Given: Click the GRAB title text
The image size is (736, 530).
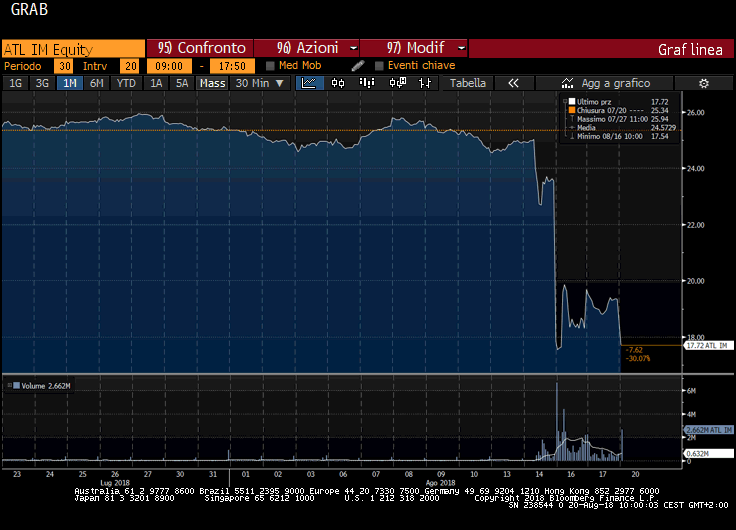Looking at the screenshot, I should pos(29,9).
